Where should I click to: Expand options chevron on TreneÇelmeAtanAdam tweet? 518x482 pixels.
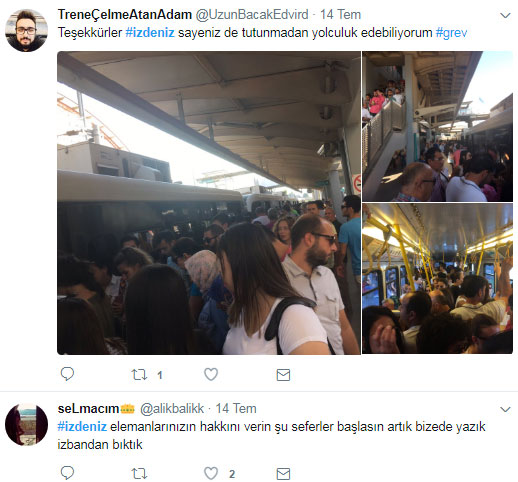coord(505,15)
